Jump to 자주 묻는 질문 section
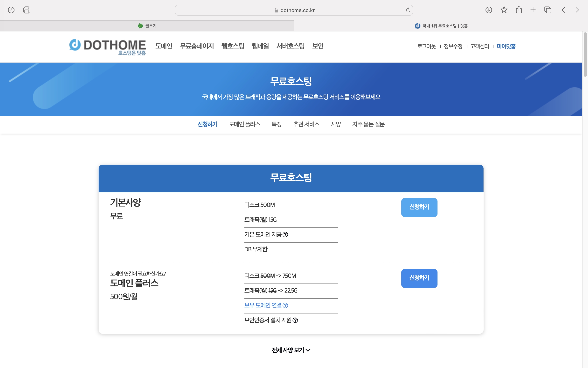This screenshot has width=588, height=368. [368, 124]
